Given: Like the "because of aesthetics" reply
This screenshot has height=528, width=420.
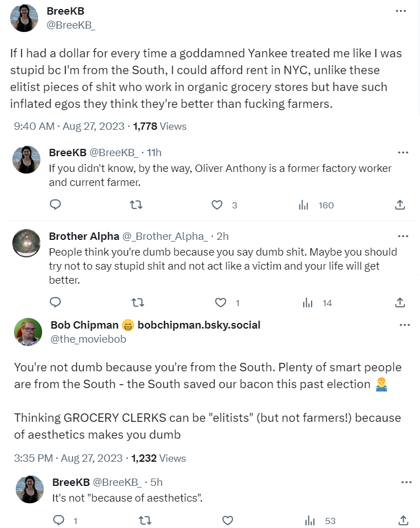Looking at the screenshot, I should click(227, 521).
